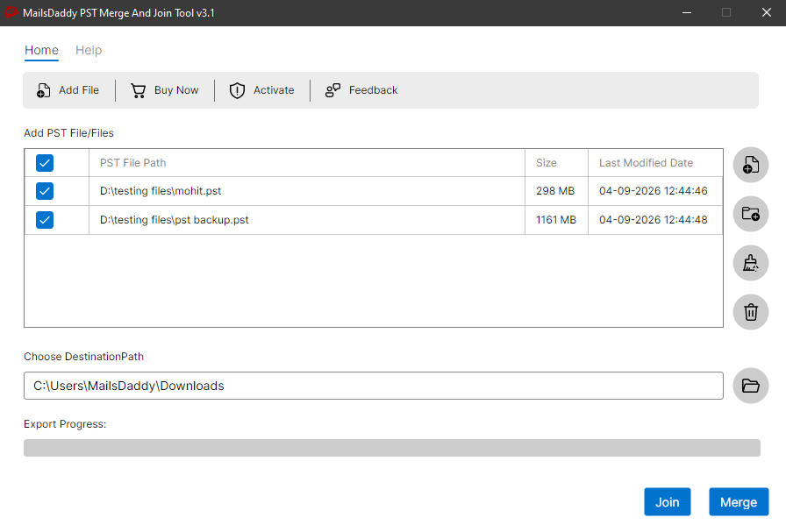Click the Size column header
786x532 pixels.
click(556, 163)
